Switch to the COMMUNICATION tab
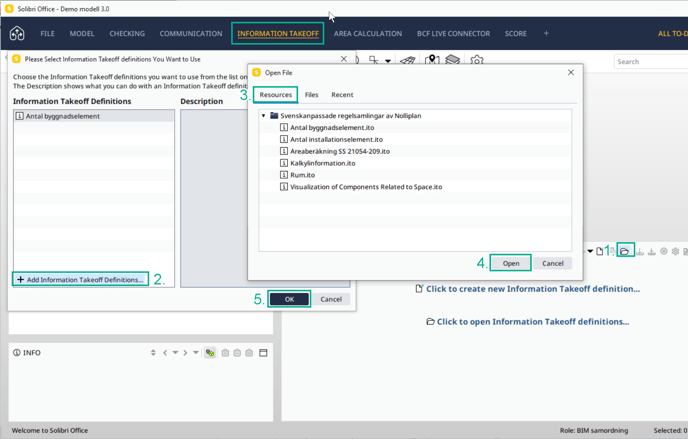Image resolution: width=688 pixels, height=439 pixels. pos(191,33)
